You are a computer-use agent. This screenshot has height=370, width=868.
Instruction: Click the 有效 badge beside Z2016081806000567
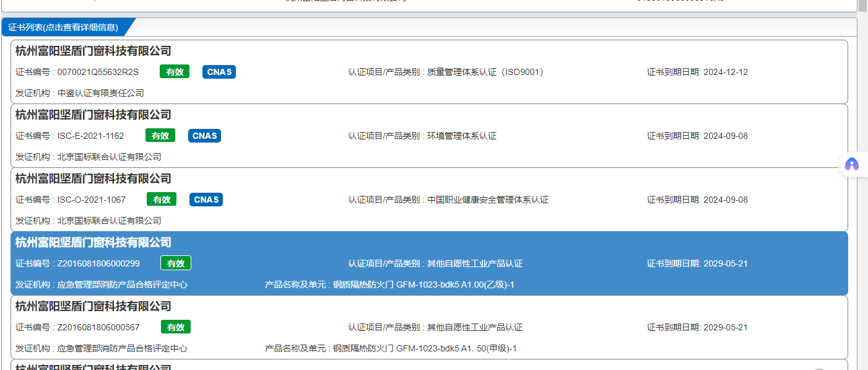coord(176,327)
